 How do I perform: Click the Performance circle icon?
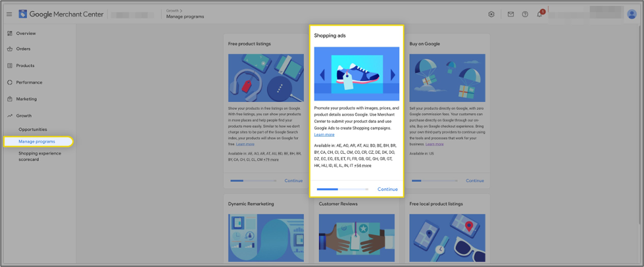10,83
